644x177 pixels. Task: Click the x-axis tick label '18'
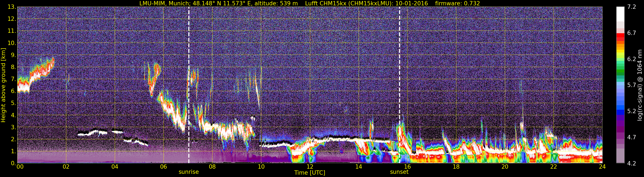pos(456,166)
